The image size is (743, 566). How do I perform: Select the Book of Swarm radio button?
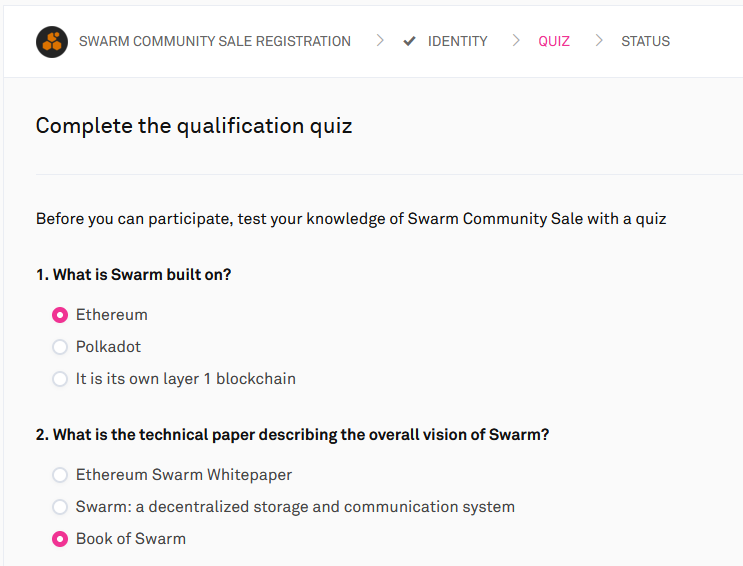pos(60,539)
